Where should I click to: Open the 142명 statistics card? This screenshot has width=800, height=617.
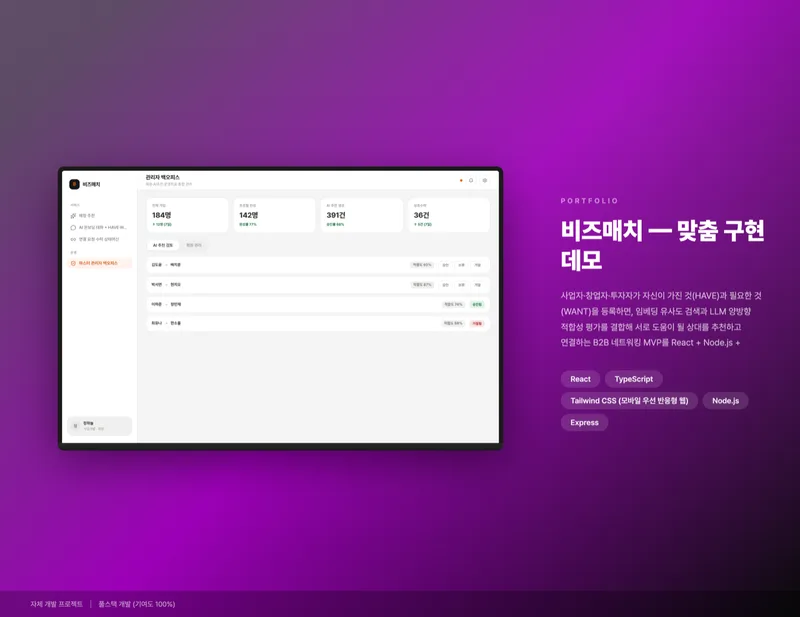pos(274,215)
